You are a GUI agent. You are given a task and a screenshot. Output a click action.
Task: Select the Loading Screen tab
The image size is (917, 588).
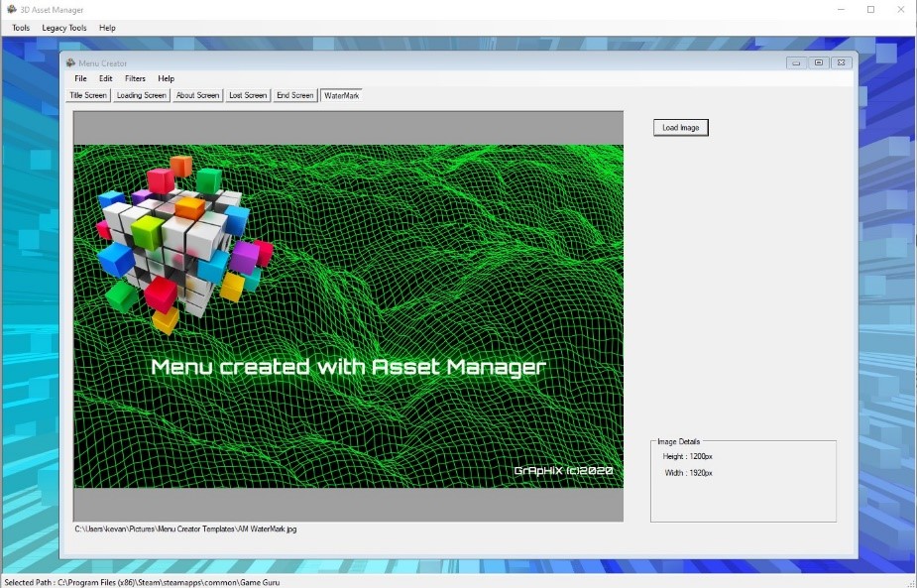(x=141, y=95)
